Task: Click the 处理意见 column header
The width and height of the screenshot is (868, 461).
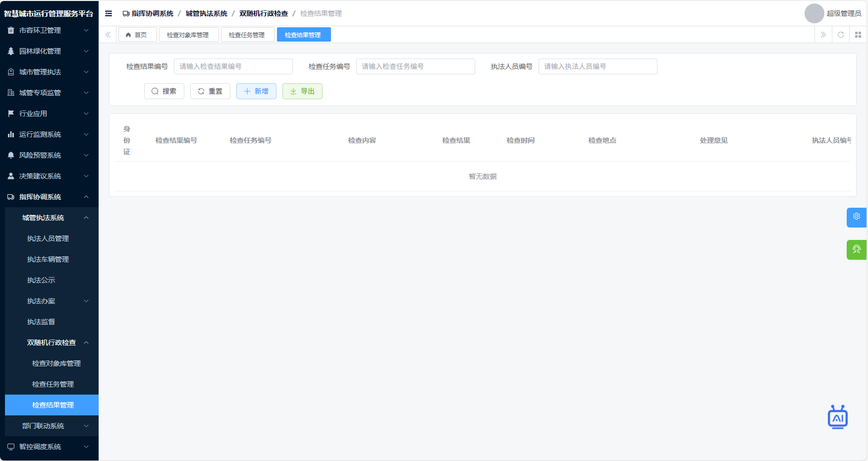Action: 714,140
